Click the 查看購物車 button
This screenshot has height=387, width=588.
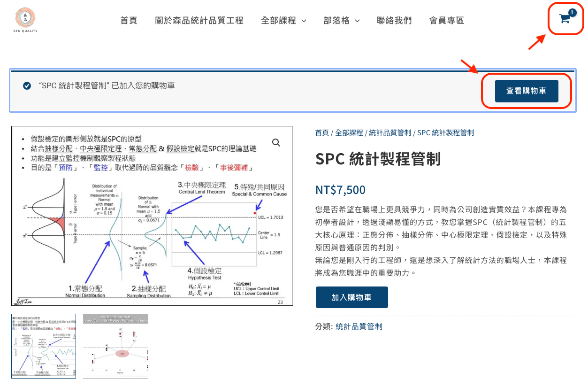526,91
